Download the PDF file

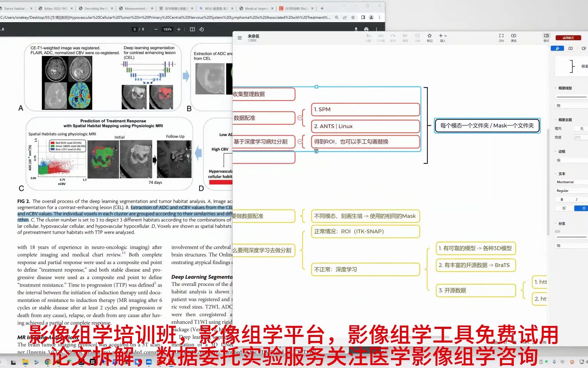pyautogui.click(x=356, y=29)
